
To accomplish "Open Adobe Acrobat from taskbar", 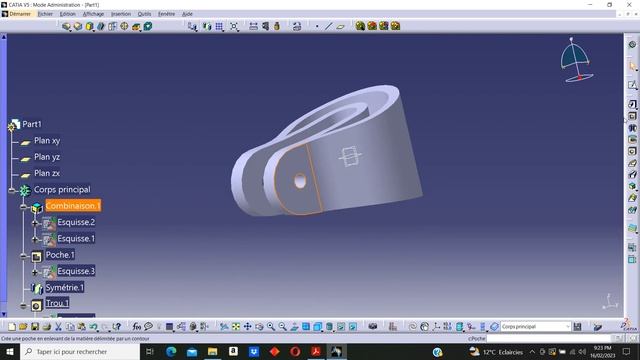I will tap(316, 351).
